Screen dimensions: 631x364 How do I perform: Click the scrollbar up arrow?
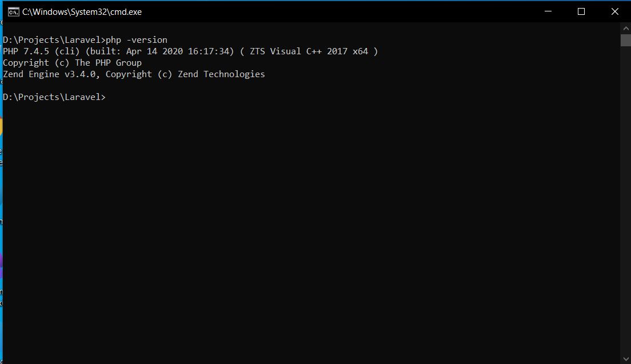tap(625, 28)
